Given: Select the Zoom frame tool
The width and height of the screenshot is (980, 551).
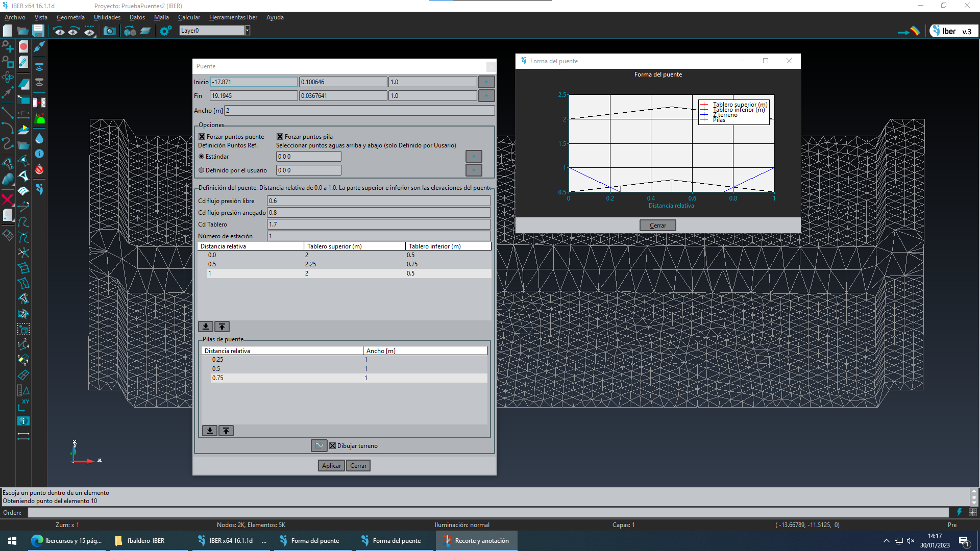Looking at the screenshot, I should [8, 62].
